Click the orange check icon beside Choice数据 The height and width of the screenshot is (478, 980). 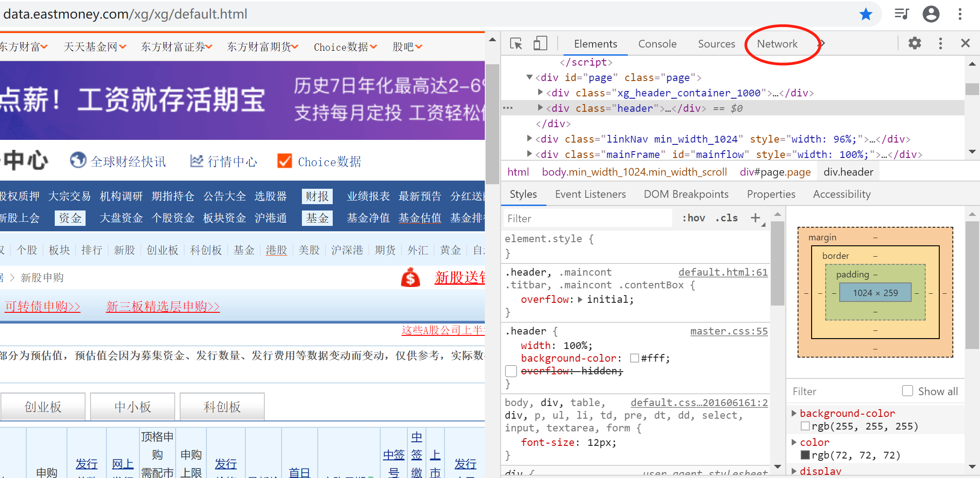tap(285, 161)
